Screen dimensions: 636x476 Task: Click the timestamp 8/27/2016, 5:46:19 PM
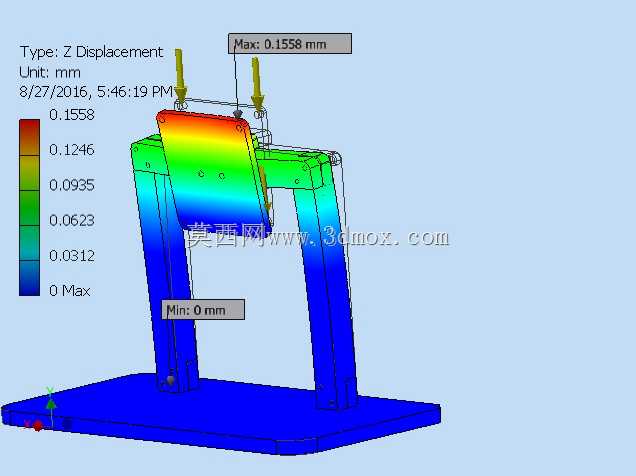point(96,92)
